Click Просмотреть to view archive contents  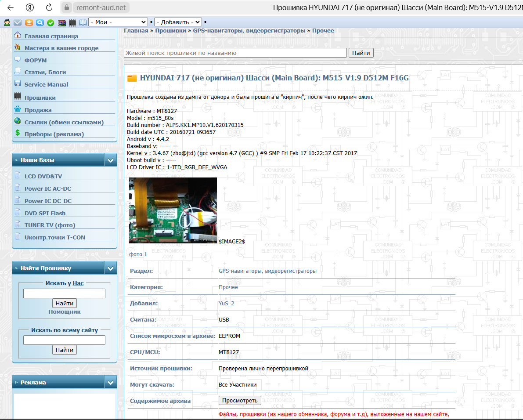240,400
